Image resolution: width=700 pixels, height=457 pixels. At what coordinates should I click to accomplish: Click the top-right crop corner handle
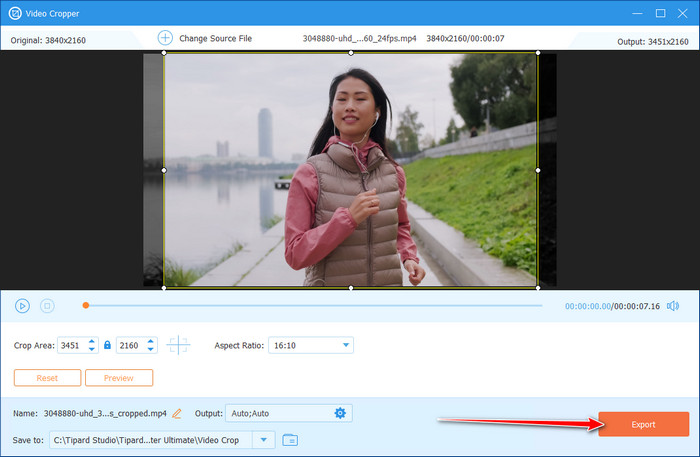click(538, 53)
